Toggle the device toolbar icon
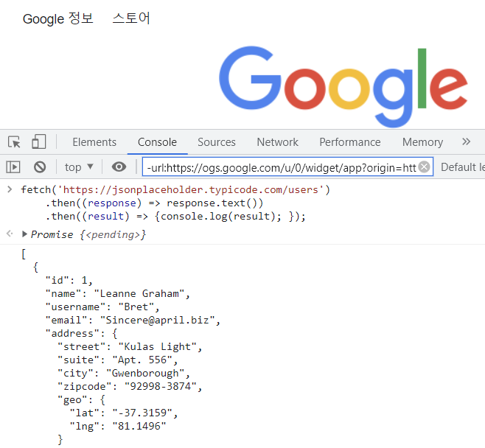485x448 pixels. point(39,142)
